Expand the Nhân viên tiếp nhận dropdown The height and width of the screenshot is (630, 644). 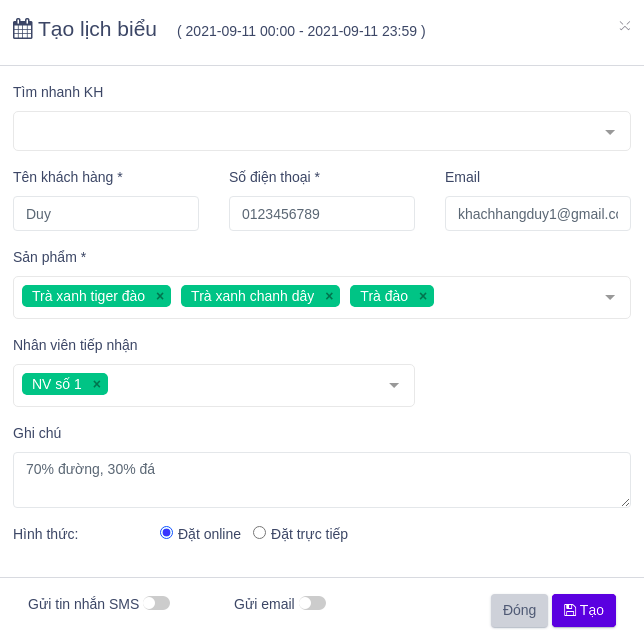tap(394, 385)
